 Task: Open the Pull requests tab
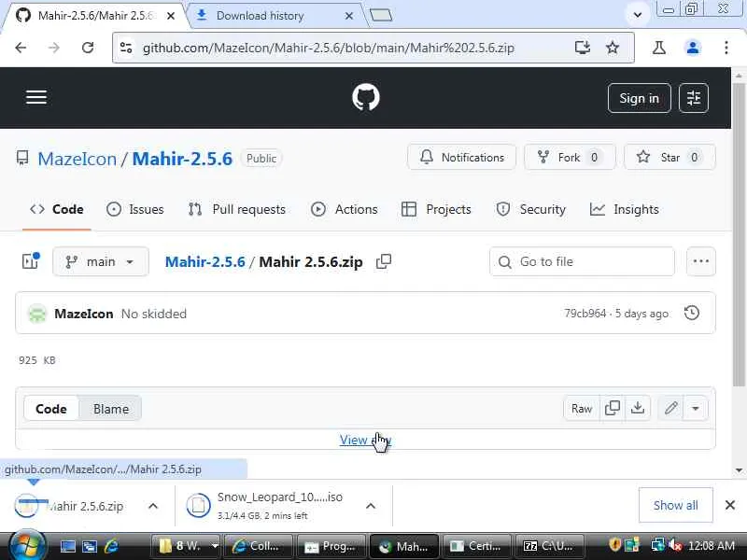tap(237, 209)
